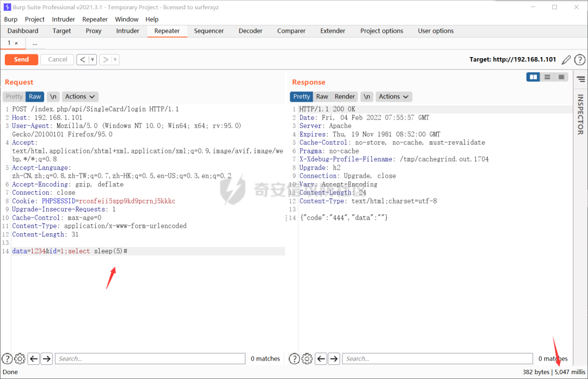Go to previous match in response search
This screenshot has height=379, width=588.
tap(321, 359)
